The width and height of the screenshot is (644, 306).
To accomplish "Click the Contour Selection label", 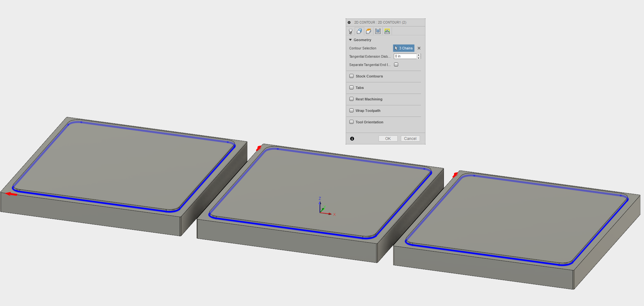I will click(363, 48).
